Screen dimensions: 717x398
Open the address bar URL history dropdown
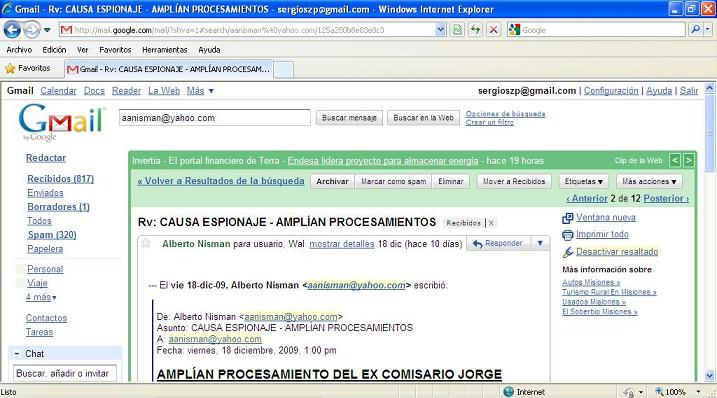[440, 30]
